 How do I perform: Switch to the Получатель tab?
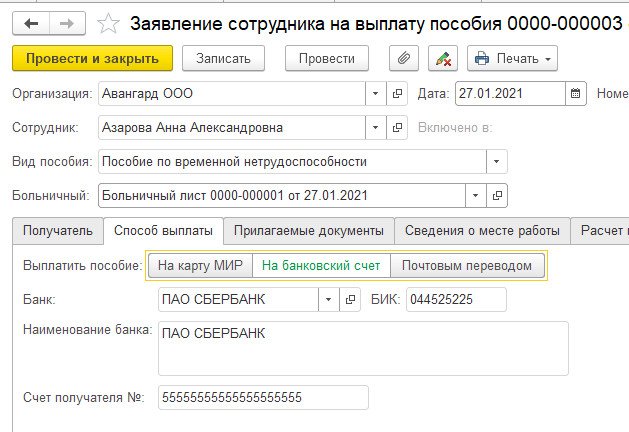57,231
